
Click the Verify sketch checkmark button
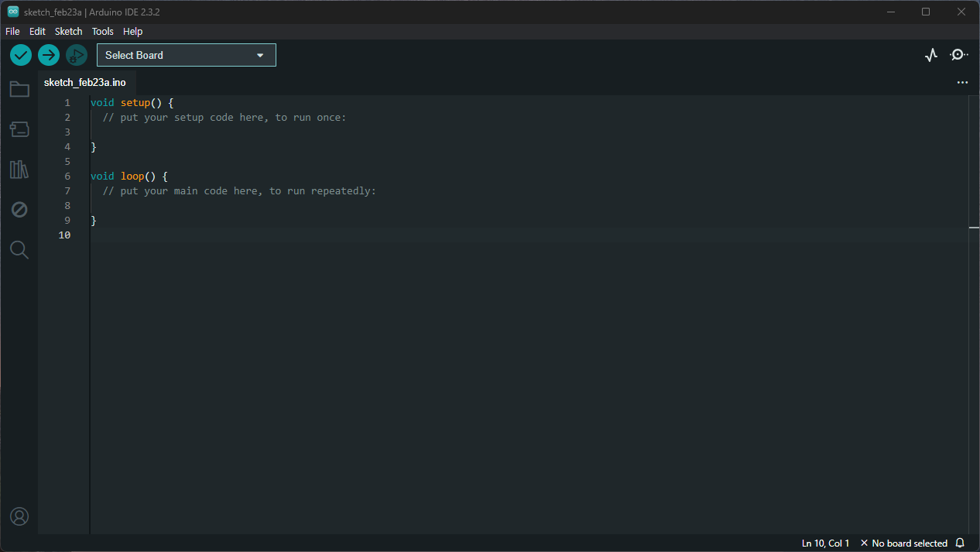21,55
